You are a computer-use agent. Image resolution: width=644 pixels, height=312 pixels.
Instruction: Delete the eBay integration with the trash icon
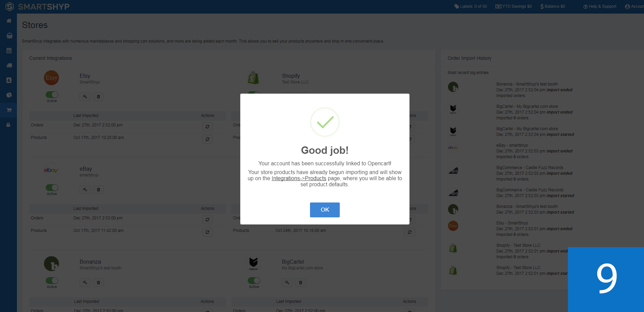click(98, 190)
